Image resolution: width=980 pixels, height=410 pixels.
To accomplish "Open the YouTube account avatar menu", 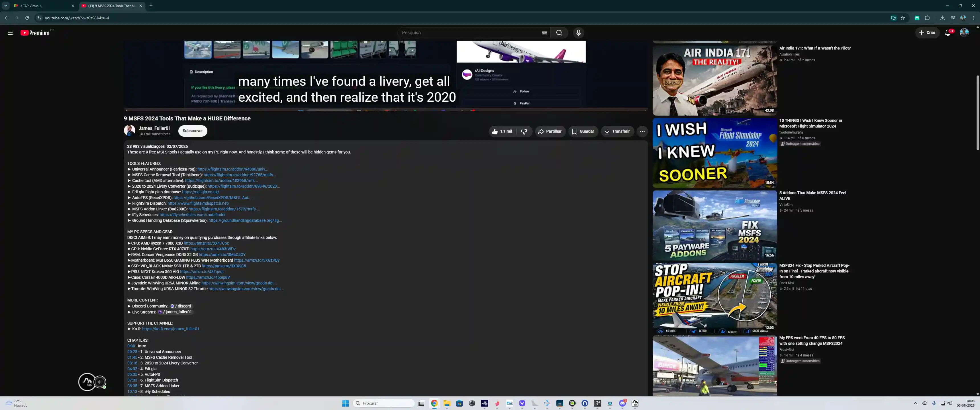I will click(964, 33).
